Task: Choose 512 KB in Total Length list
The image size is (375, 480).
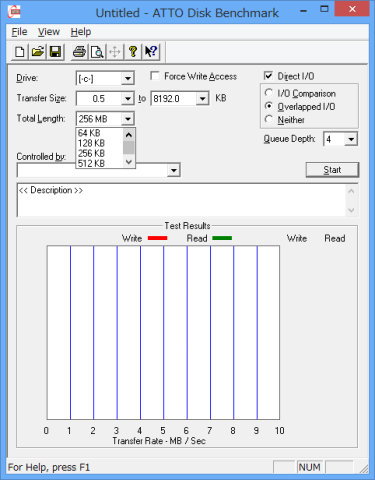Action: (99, 163)
